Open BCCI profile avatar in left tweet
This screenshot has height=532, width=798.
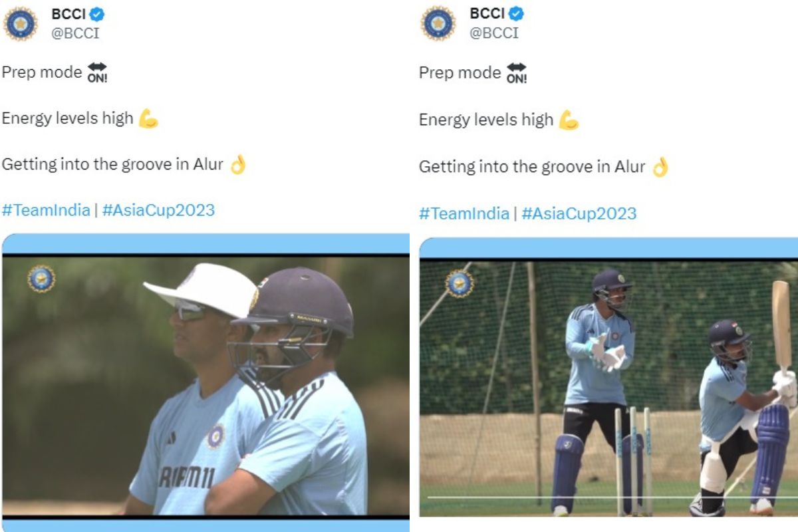[21, 23]
